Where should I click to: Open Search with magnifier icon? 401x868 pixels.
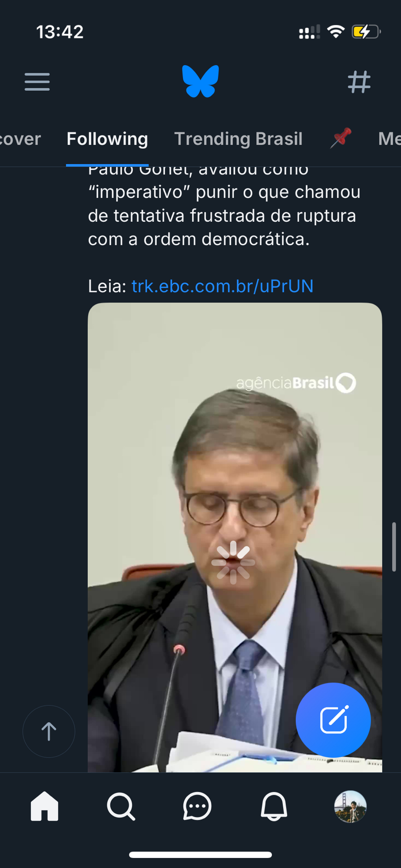(x=121, y=806)
